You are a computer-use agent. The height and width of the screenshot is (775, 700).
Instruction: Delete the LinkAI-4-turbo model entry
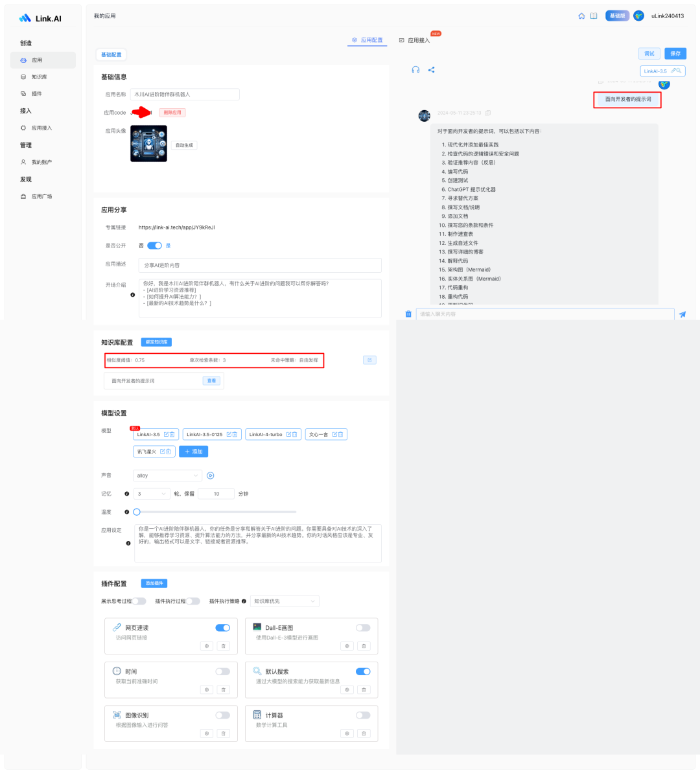(295, 434)
